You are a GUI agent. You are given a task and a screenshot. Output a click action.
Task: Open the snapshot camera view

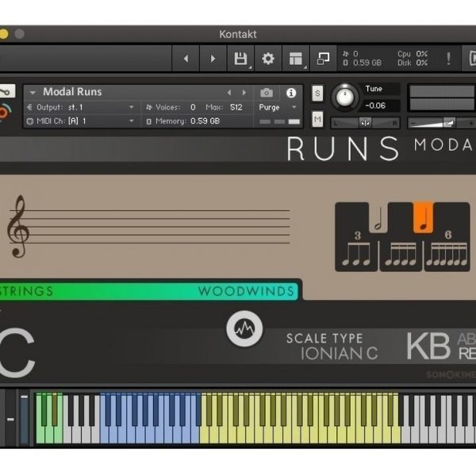[267, 93]
